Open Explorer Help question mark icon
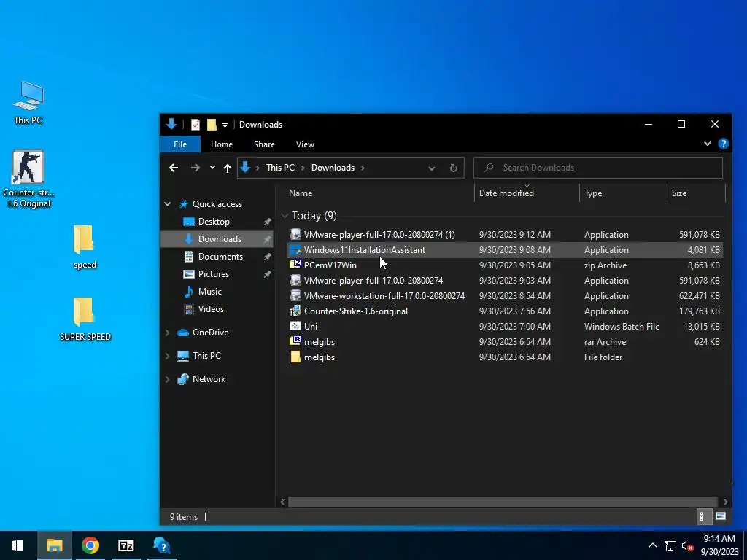 point(723,144)
